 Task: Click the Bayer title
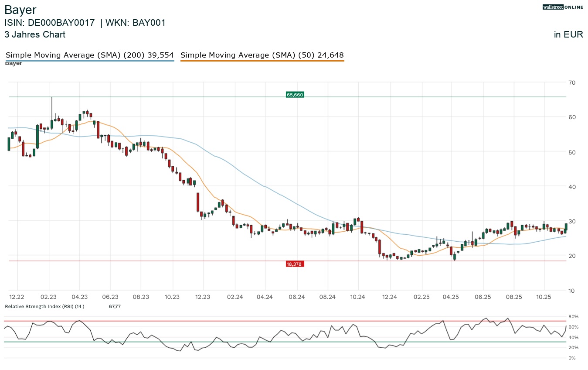(x=20, y=10)
